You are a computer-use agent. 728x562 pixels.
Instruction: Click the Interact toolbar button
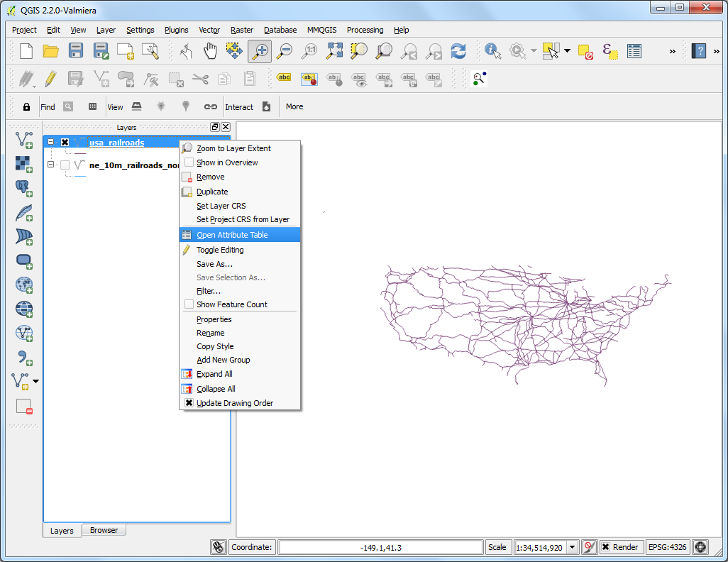(239, 107)
